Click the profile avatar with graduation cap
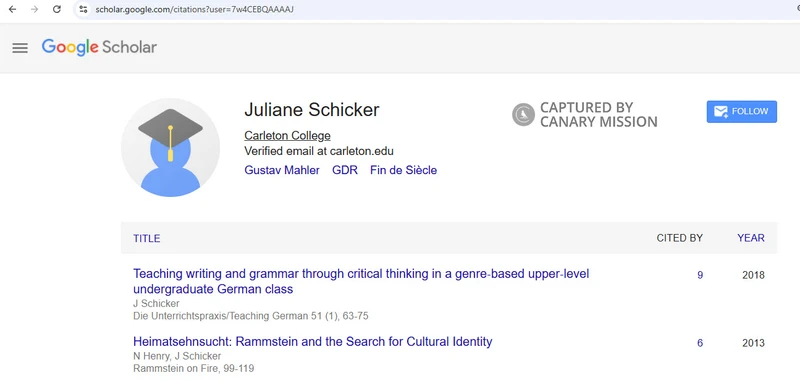The image size is (800, 381). 170,147
